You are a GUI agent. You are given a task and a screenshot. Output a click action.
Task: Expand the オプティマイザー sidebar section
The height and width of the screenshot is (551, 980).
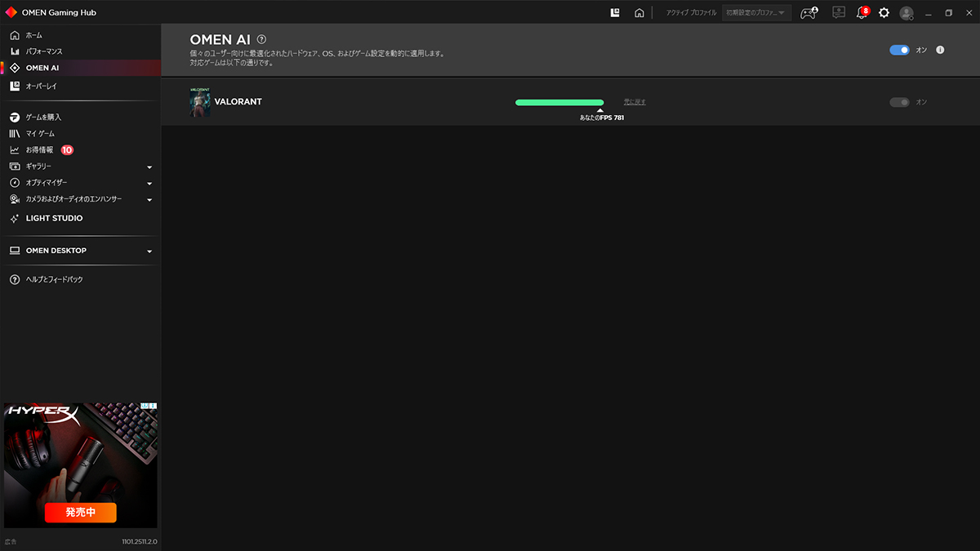pos(149,184)
